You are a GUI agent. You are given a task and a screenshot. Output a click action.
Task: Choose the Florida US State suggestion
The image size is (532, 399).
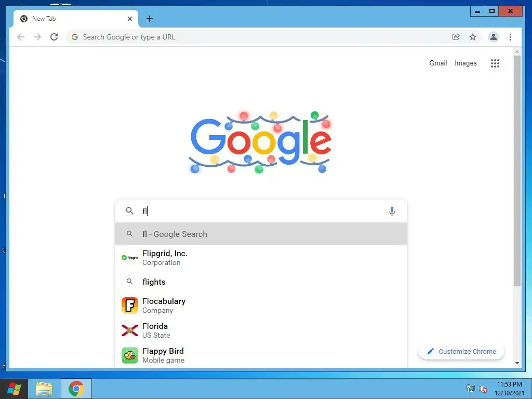coord(261,330)
